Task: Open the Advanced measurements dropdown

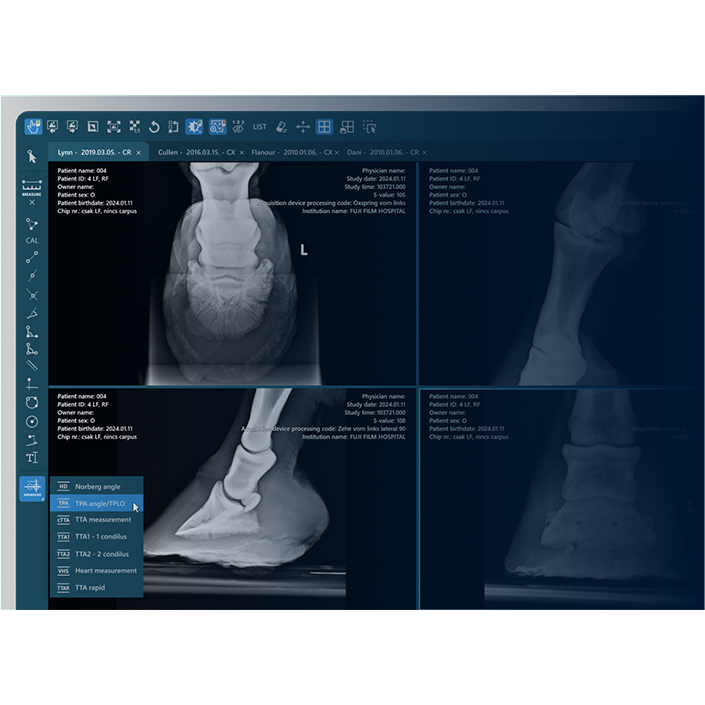Action: click(x=32, y=489)
